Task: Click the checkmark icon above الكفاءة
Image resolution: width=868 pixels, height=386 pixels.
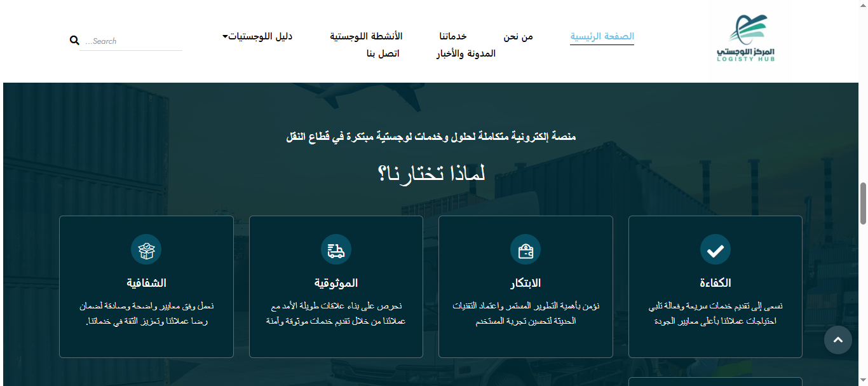Action: tap(715, 250)
